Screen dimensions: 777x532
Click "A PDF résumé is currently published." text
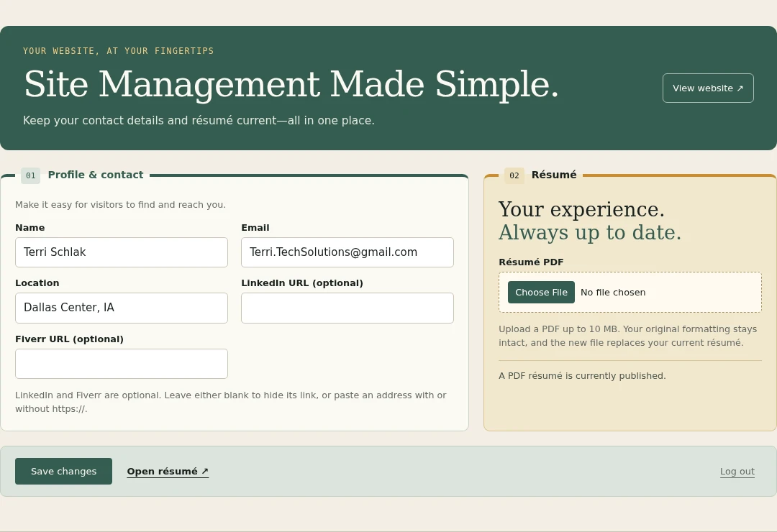(582, 375)
